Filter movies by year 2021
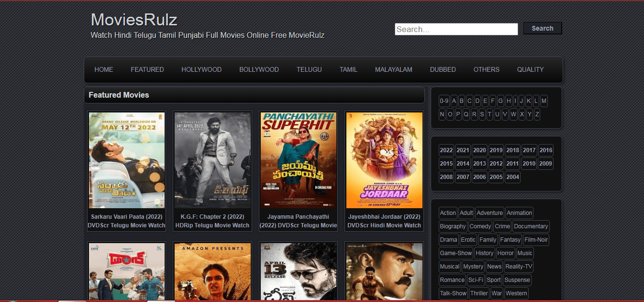644x302 pixels. pos(463,150)
